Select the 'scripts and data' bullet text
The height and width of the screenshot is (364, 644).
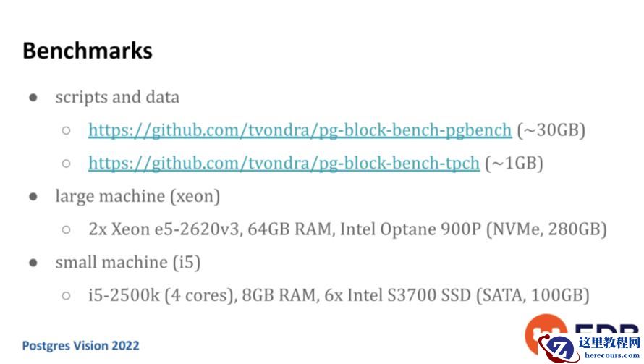[117, 97]
